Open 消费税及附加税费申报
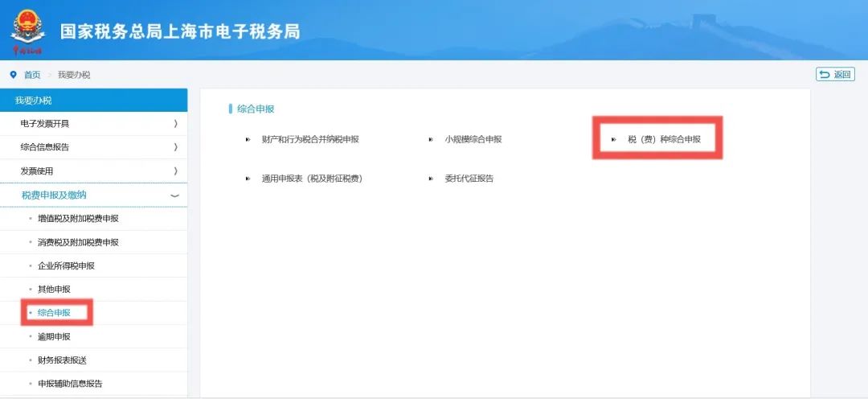This screenshot has height=399, width=868. tap(78, 242)
